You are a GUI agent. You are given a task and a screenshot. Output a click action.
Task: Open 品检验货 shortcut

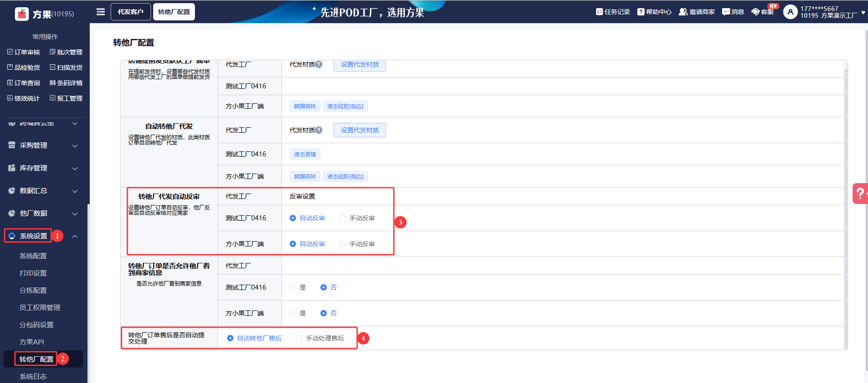[x=24, y=68]
